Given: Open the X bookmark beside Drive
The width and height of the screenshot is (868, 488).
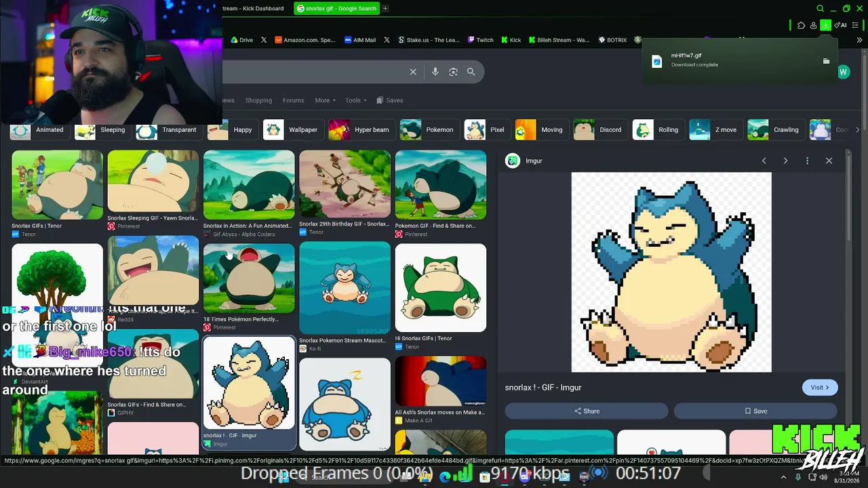Looking at the screenshot, I should click(x=264, y=40).
